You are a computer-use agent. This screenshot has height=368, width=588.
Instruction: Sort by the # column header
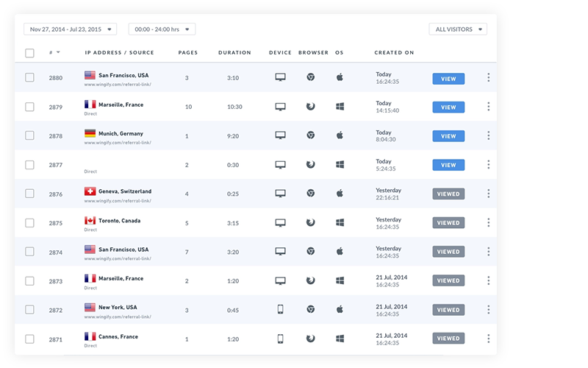54,53
